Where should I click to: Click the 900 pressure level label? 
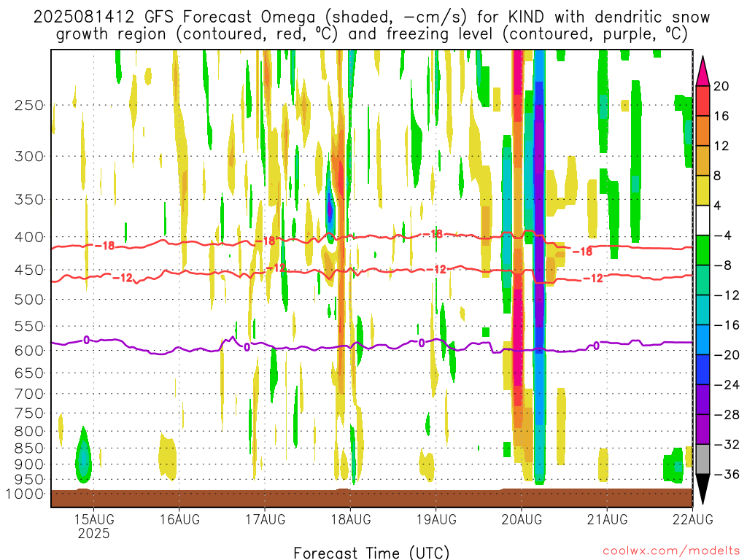29,464
